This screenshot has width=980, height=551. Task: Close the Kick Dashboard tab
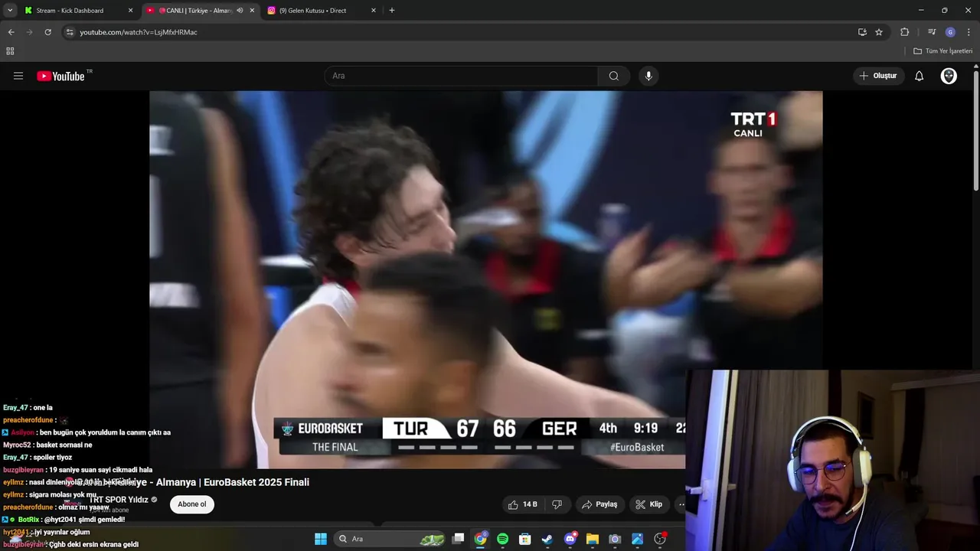(130, 11)
